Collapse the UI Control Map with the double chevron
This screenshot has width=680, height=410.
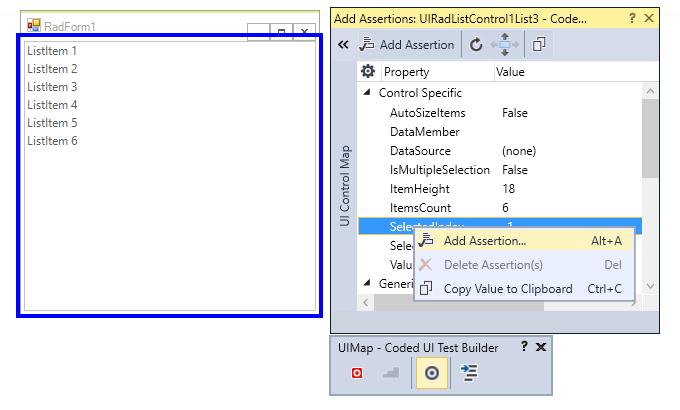point(343,44)
